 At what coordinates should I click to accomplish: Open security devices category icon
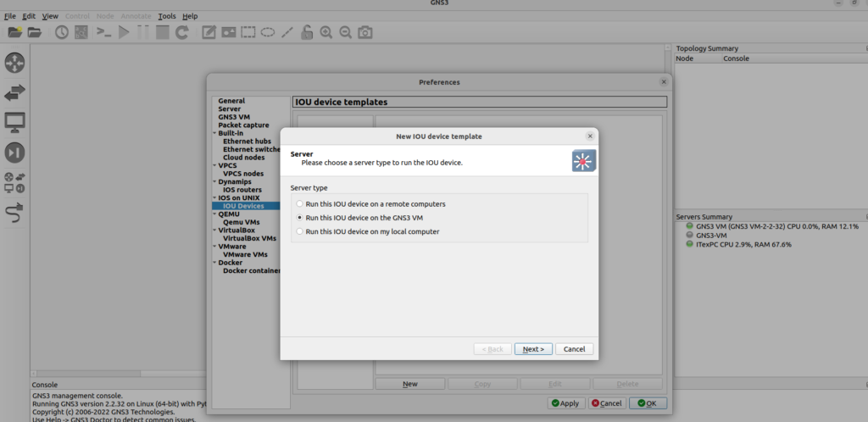pos(15,153)
